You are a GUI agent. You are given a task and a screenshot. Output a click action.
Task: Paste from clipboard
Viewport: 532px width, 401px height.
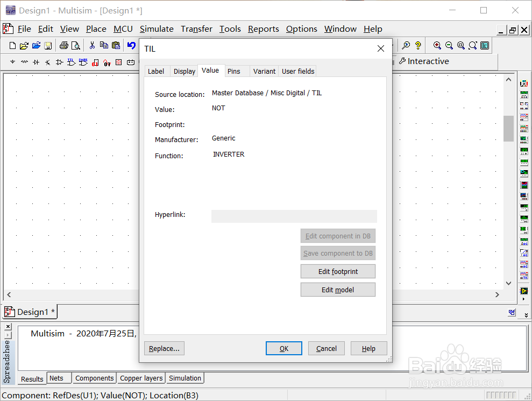coord(116,46)
